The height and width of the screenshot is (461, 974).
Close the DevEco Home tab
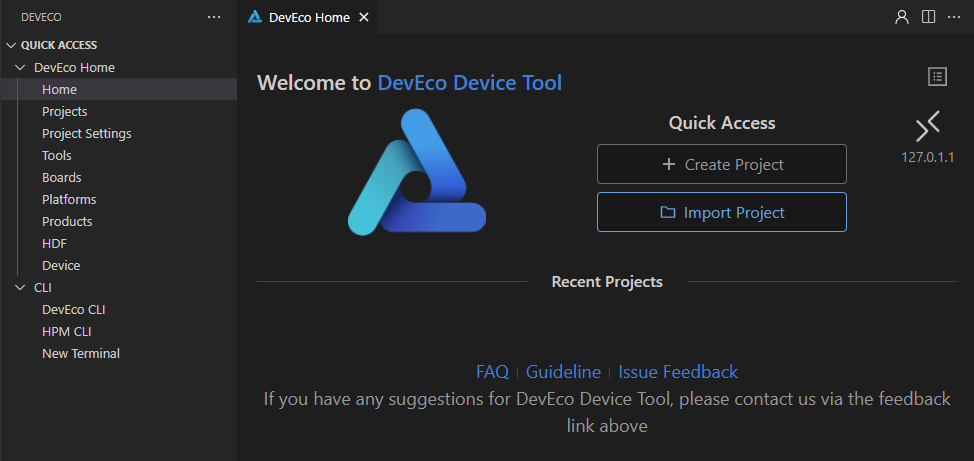point(363,17)
